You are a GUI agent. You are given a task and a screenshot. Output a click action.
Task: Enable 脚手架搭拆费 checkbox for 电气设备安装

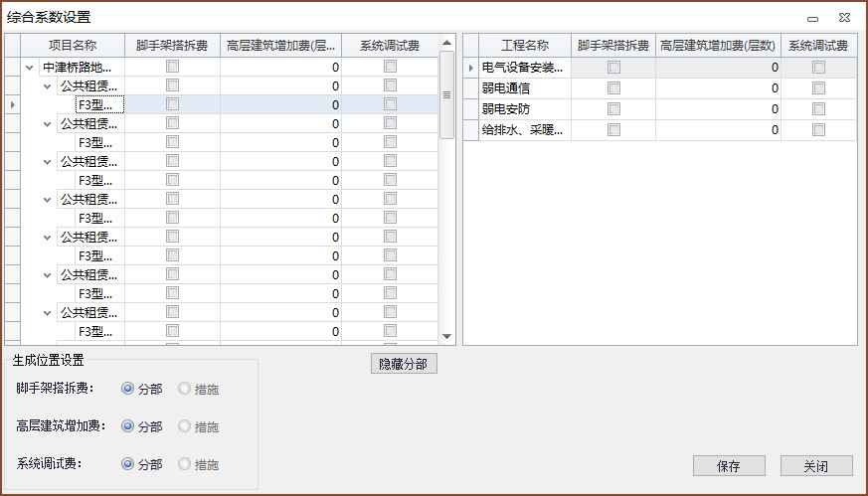tap(613, 68)
